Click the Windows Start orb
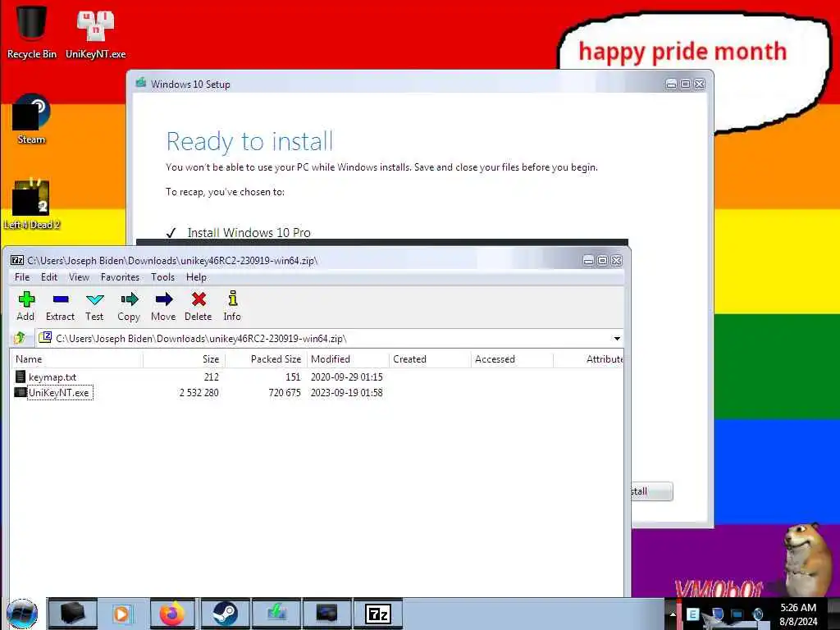The image size is (840, 630). [x=22, y=614]
